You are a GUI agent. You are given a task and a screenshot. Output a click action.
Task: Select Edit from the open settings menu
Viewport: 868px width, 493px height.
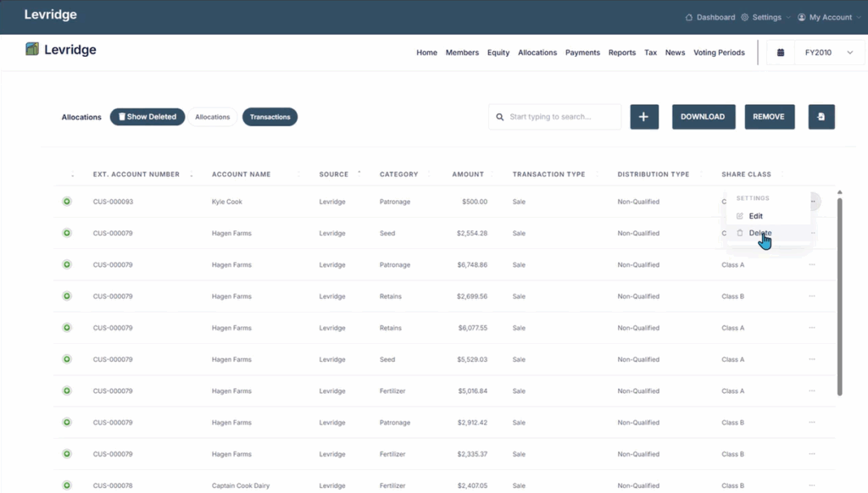pos(755,215)
